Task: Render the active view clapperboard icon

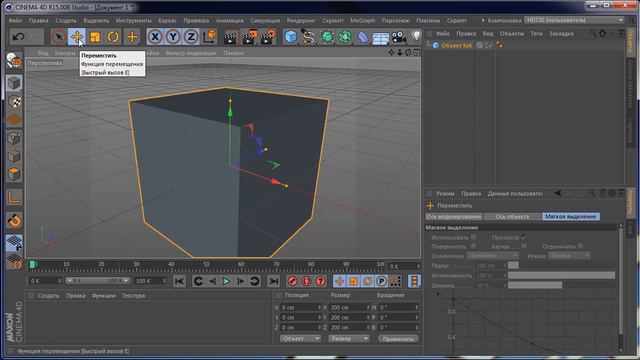Action: click(x=231, y=37)
